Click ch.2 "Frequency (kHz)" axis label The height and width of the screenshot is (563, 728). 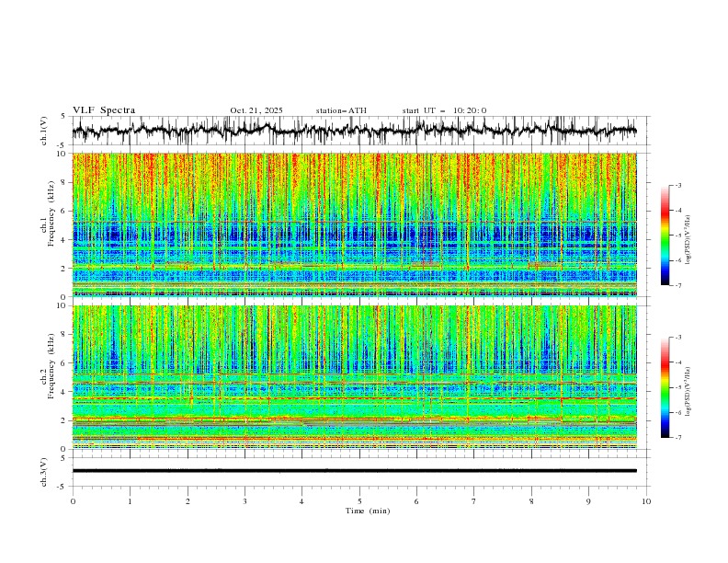[x=51, y=366]
